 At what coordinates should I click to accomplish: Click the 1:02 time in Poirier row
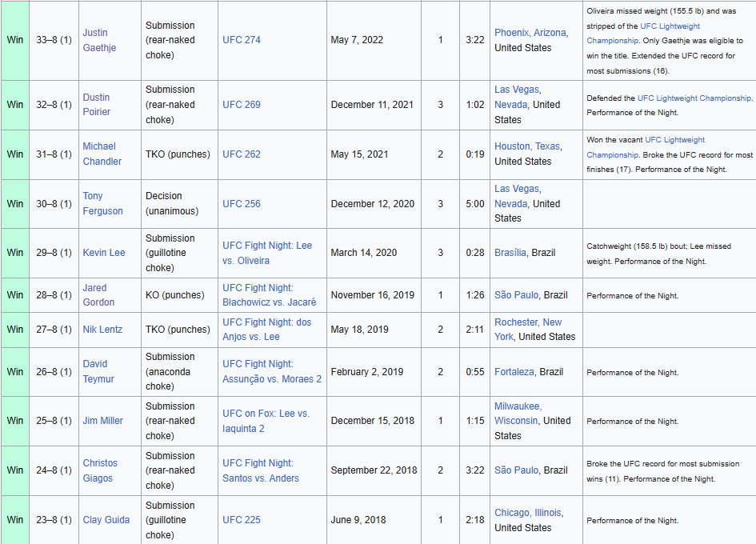tap(475, 105)
